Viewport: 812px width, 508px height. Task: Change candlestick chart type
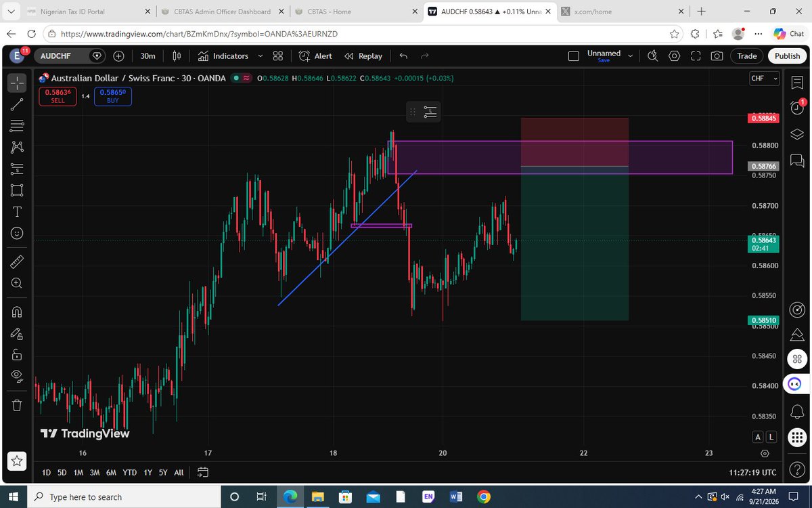(178, 56)
